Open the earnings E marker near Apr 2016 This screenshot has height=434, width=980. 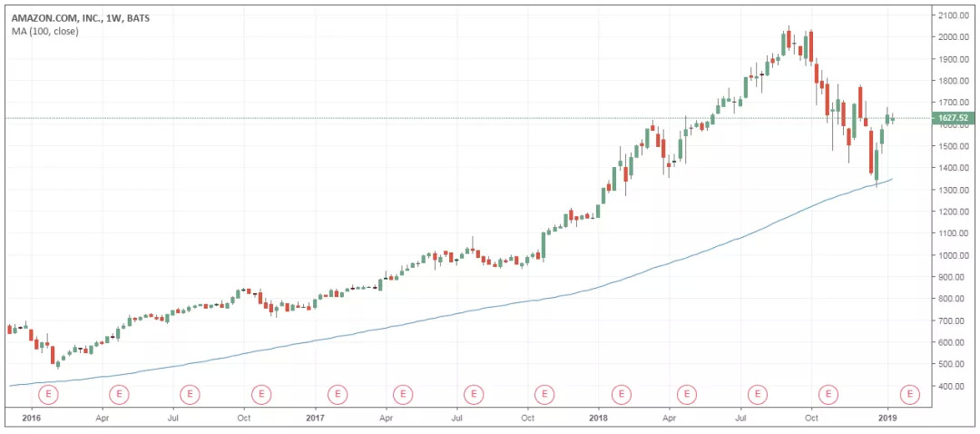click(x=118, y=394)
